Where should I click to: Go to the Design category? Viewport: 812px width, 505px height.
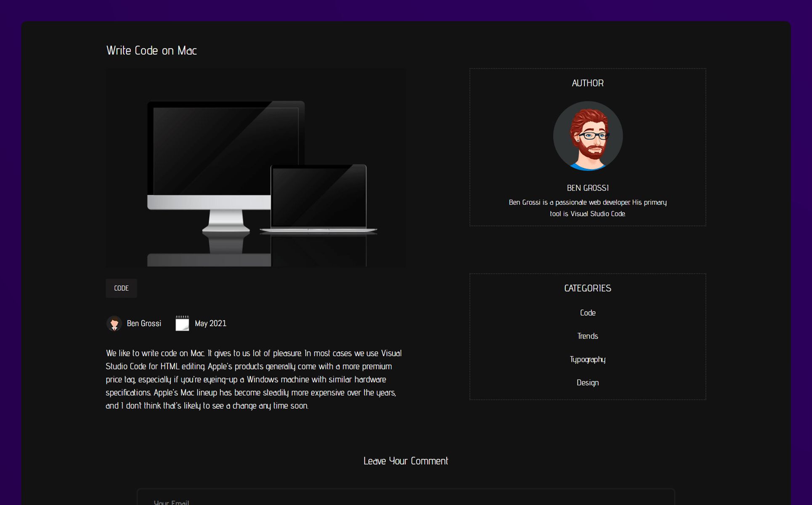point(587,383)
